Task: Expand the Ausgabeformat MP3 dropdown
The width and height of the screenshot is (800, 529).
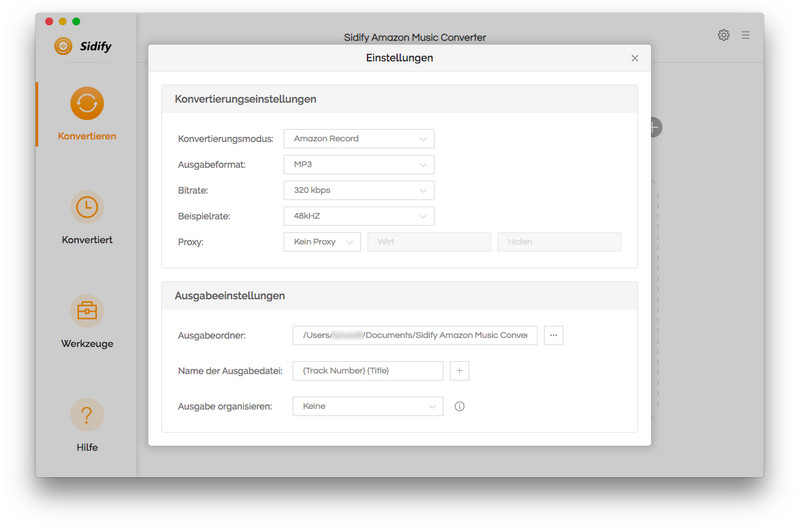Action: (x=359, y=164)
